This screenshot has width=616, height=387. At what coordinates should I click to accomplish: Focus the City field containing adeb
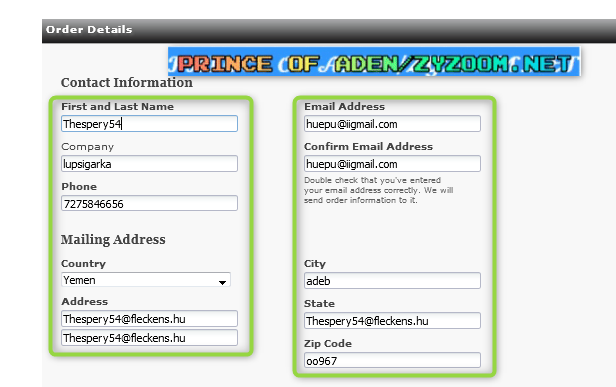pyautogui.click(x=392, y=281)
